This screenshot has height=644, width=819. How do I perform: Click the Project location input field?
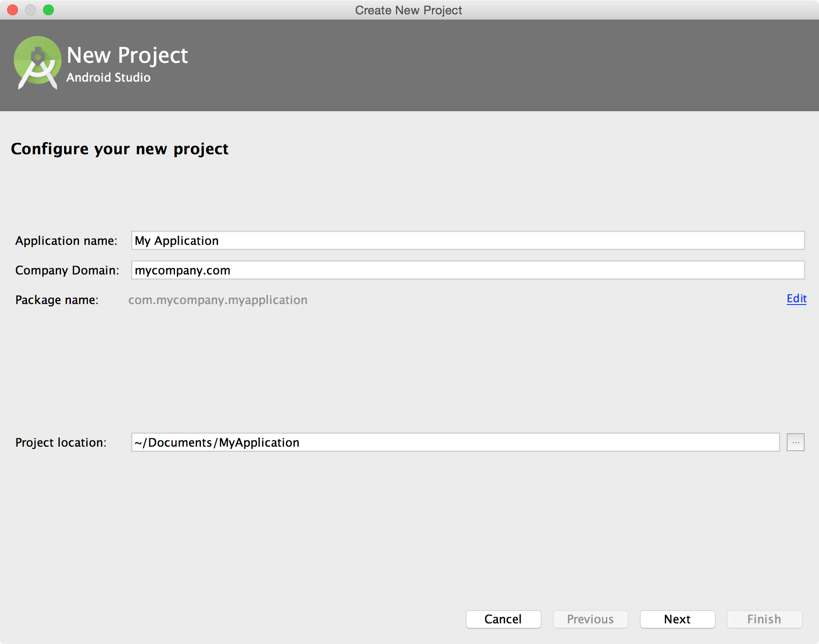pos(455,442)
